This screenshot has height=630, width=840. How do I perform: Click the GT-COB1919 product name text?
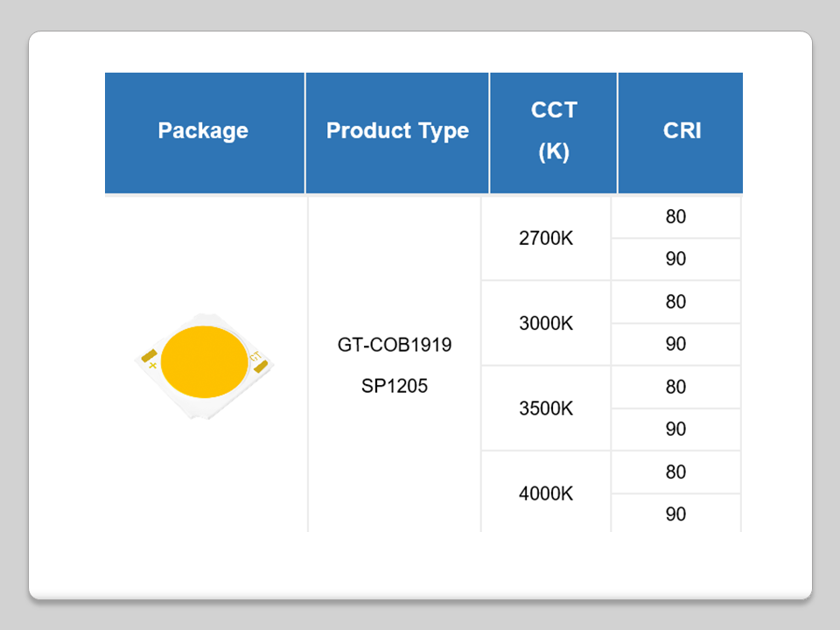(x=395, y=345)
